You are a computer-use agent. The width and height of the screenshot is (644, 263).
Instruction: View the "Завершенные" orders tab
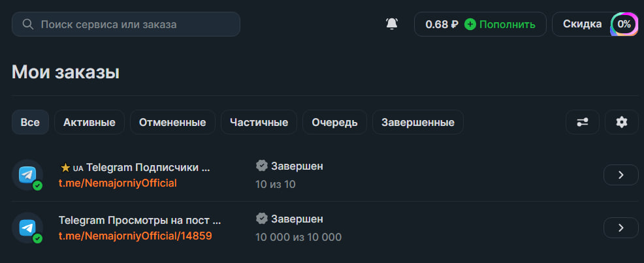point(418,122)
